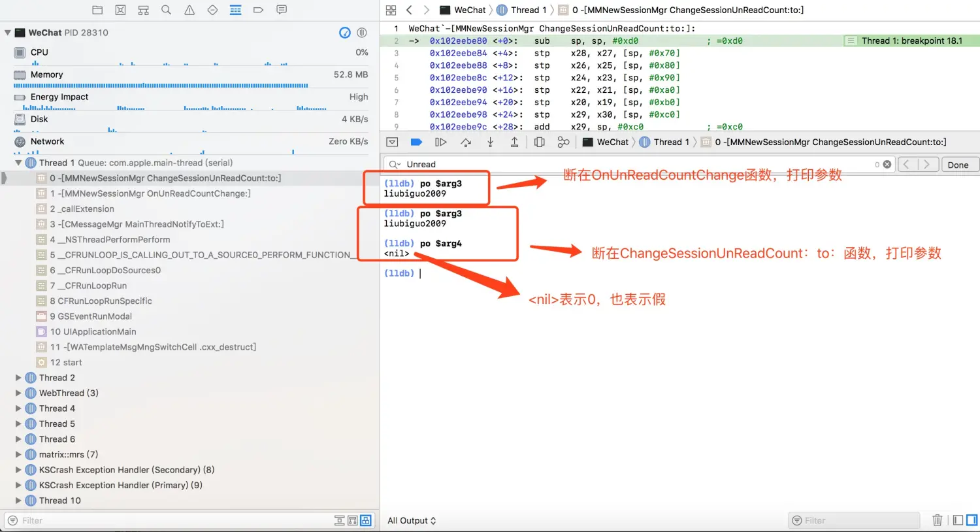Toggle show only crashed threads filter

pos(339,521)
